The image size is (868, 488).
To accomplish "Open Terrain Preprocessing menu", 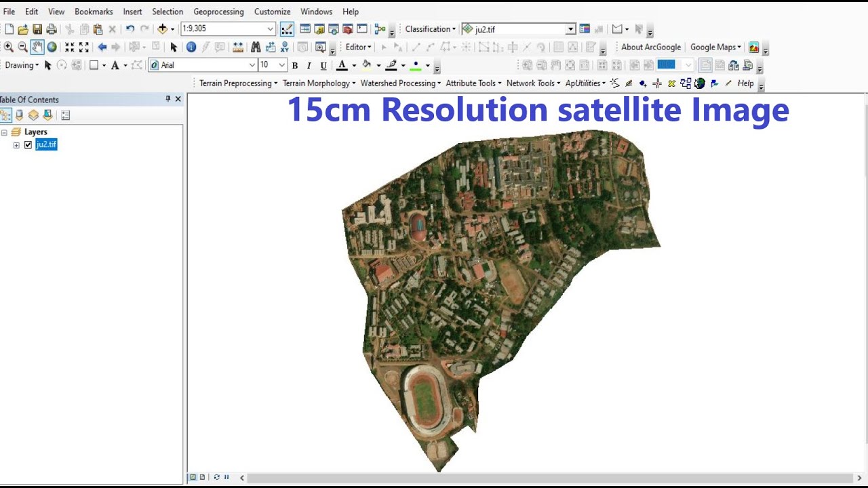I will [238, 83].
